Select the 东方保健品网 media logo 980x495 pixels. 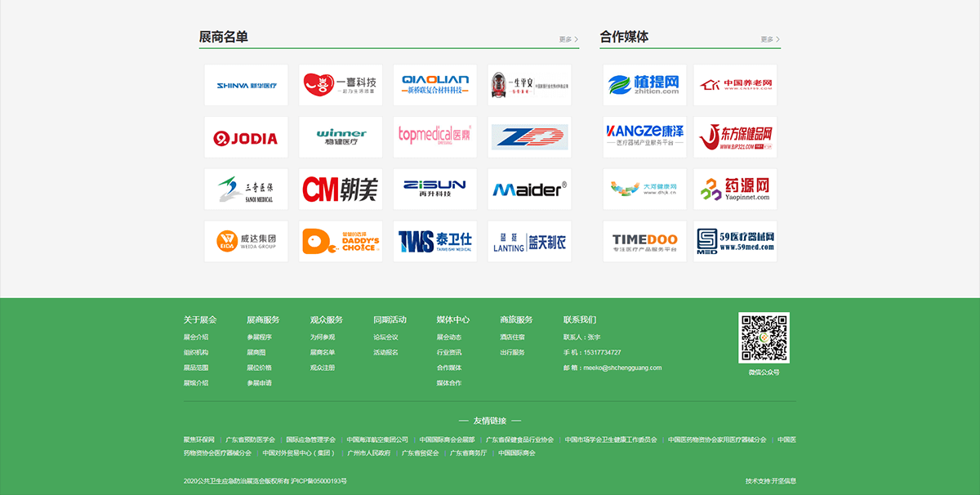click(x=736, y=137)
